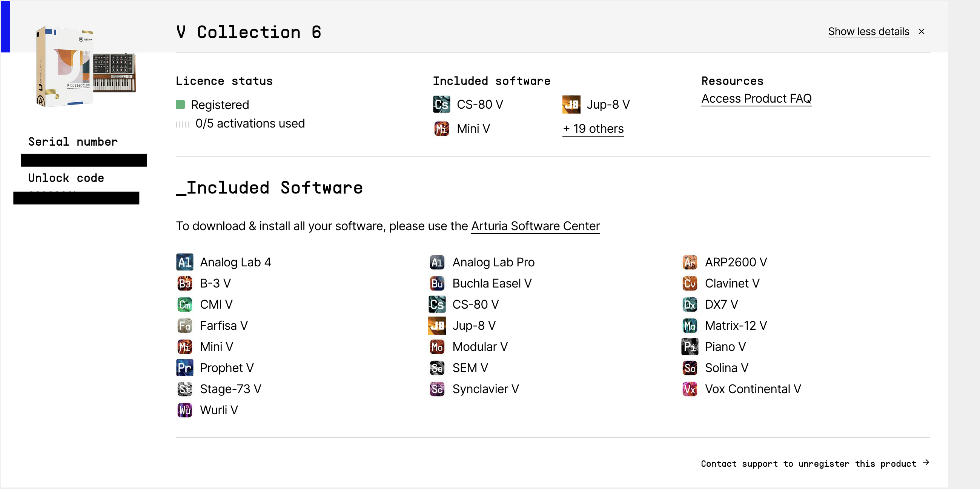Click the CS-80 V icon in licence summary

pos(441,105)
